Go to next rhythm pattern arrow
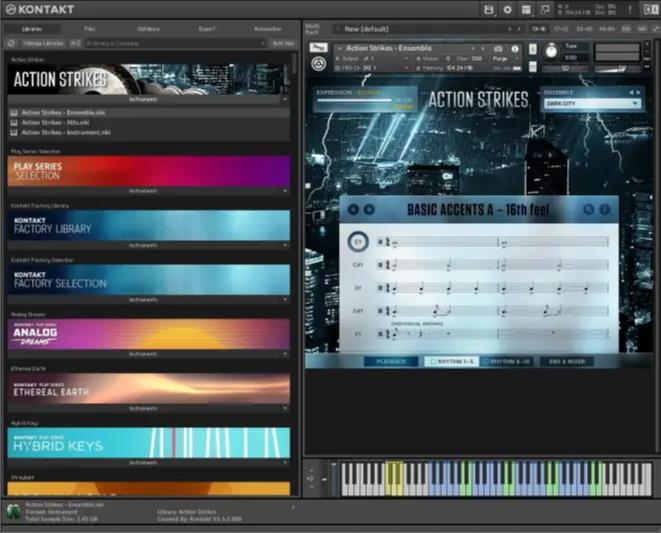 point(368,209)
